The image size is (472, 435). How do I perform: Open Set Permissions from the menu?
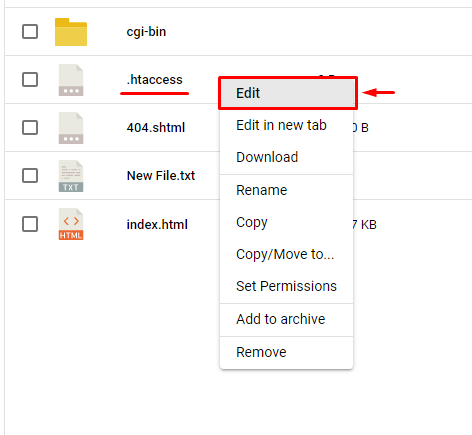point(287,286)
